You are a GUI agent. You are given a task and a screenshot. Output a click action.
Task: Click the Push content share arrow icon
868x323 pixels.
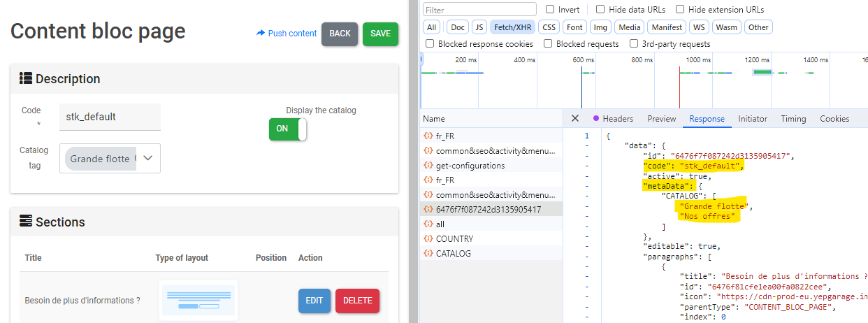tap(261, 33)
